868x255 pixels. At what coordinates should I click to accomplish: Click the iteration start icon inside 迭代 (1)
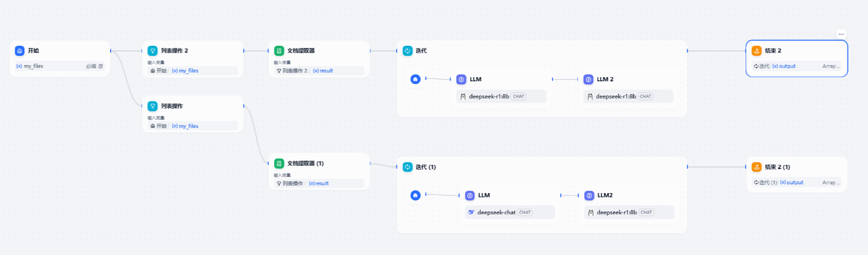(416, 195)
